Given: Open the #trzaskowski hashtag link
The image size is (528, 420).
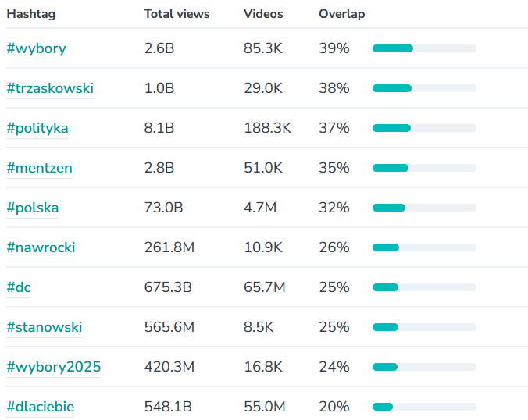Looking at the screenshot, I should [50, 88].
